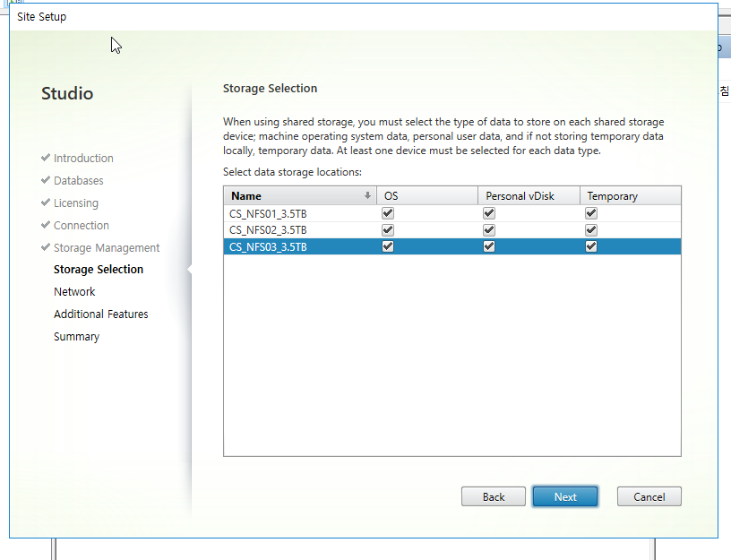This screenshot has height=560, width=731.
Task: Toggle Personal vDisk for CS_NFS03_3.5TB
Action: tap(488, 246)
